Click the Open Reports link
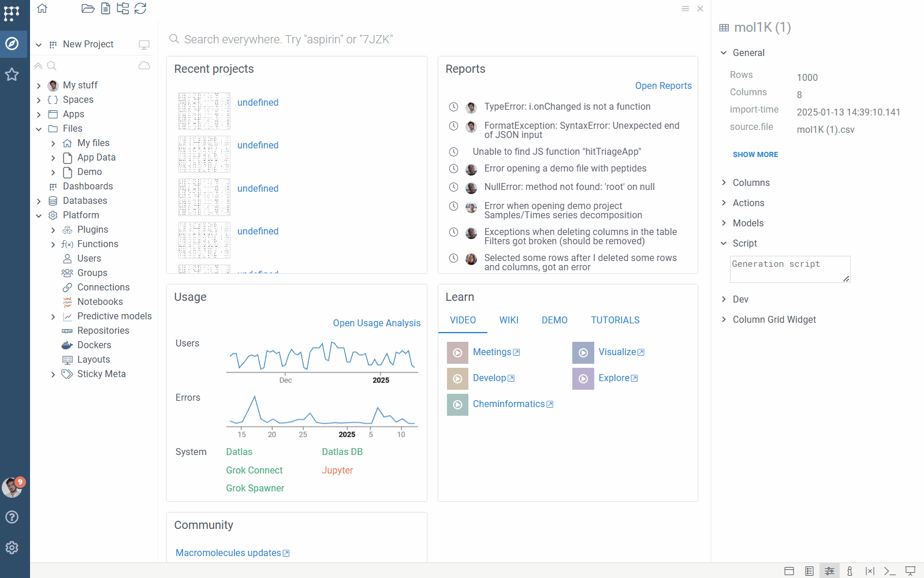This screenshot has height=578, width=924. pos(663,85)
